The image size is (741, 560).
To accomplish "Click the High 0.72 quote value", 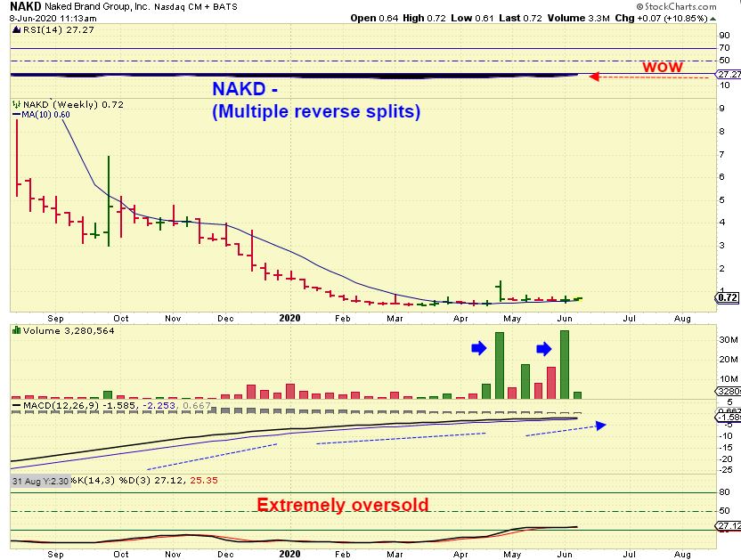I will coord(424,18).
